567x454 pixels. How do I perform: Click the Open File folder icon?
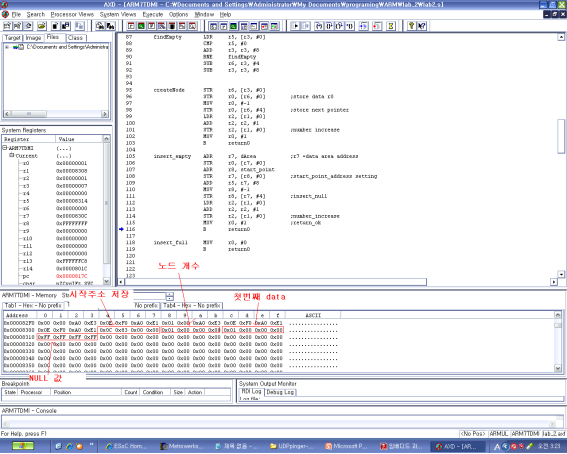[x=42, y=26]
